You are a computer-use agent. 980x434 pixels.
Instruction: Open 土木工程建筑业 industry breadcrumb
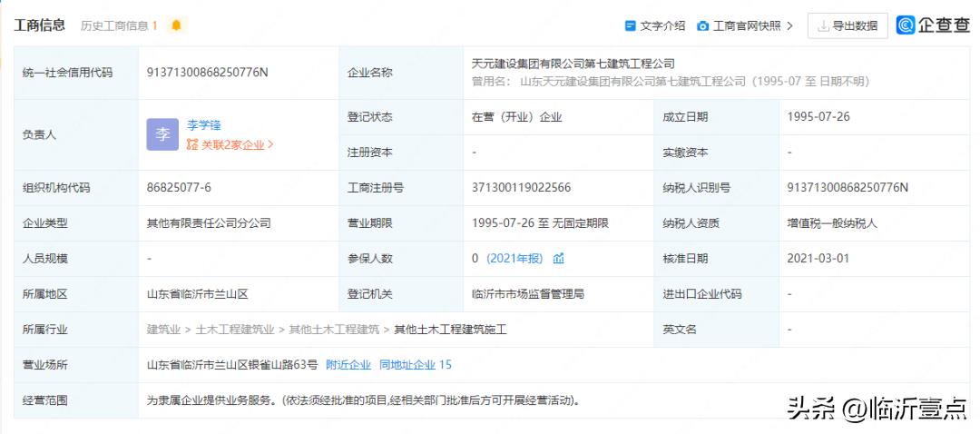point(235,330)
